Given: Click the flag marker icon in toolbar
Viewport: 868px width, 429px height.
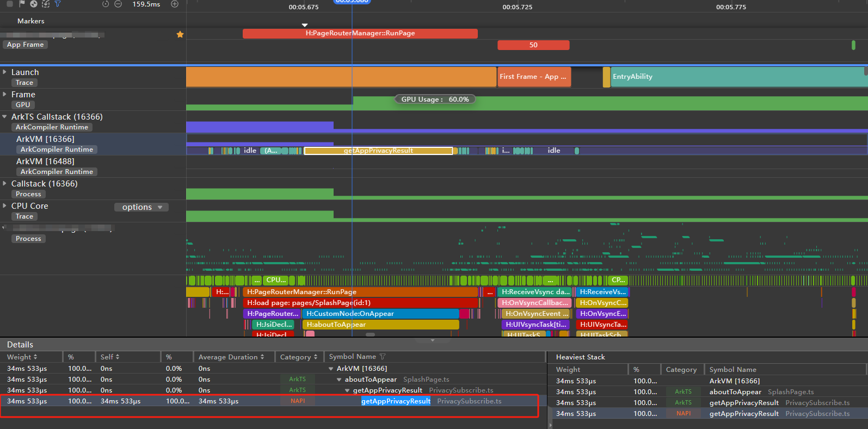Looking at the screenshot, I should pyautogui.click(x=22, y=4).
